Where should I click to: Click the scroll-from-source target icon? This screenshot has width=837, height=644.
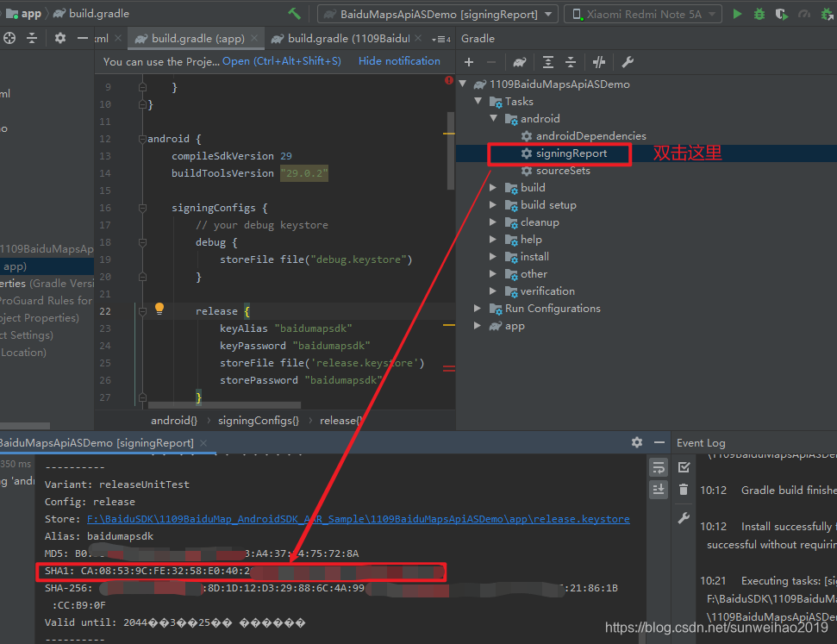coord(9,38)
